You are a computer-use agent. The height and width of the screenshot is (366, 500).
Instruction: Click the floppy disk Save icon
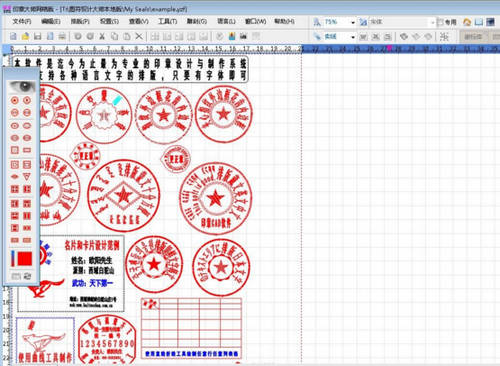click(38, 36)
